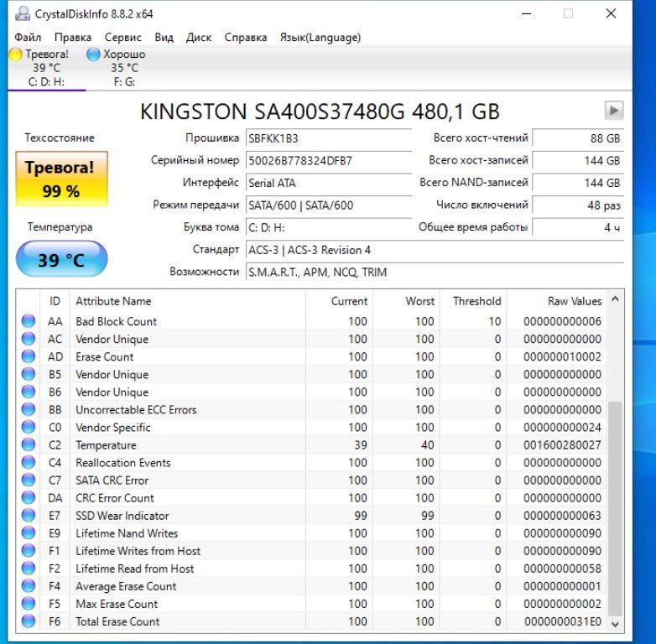Image resolution: width=656 pixels, height=644 pixels.
Task: Click the 4 ч power-on hours value
Action: tap(578, 227)
